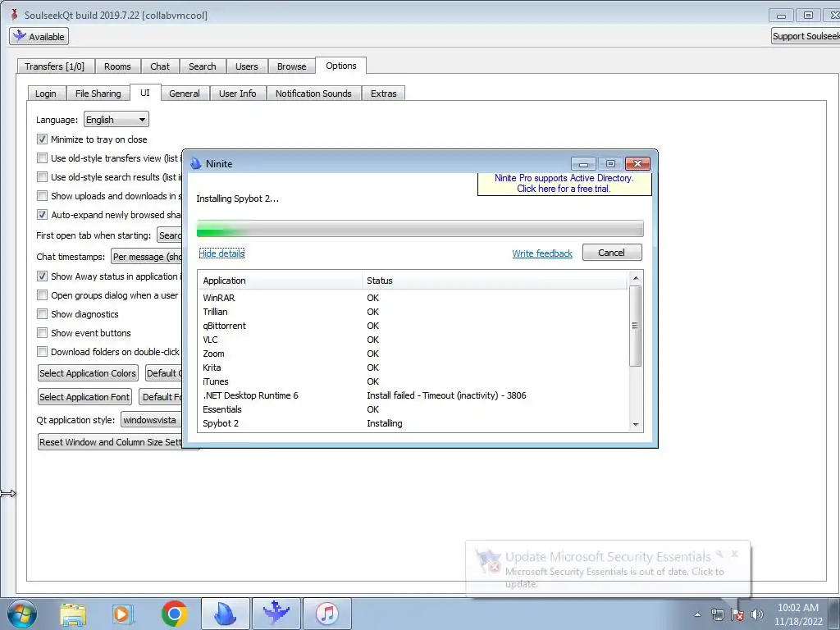Click Select Application Font button
The width and height of the screenshot is (840, 630).
84,397
